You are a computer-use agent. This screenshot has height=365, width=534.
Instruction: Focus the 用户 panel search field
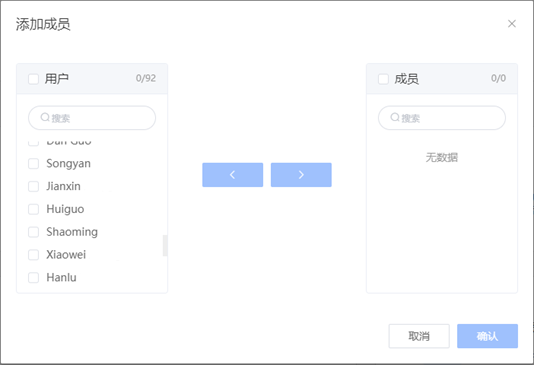click(92, 118)
